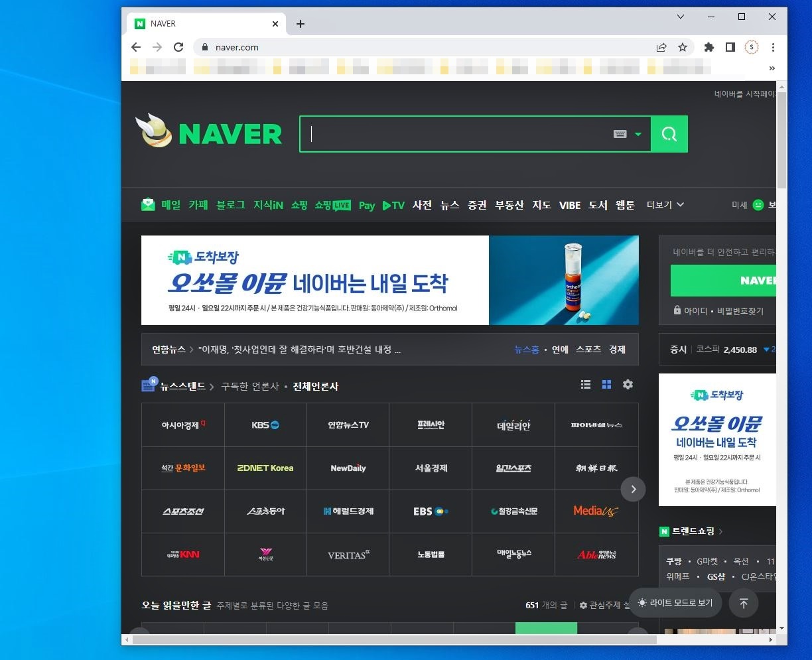Switch to 구독한 언론사 tab
The height and width of the screenshot is (660, 812).
pyautogui.click(x=250, y=386)
